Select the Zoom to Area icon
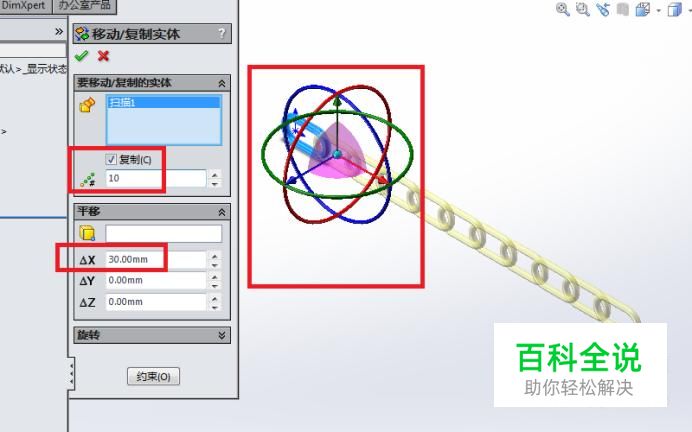692x432 pixels. [583, 9]
